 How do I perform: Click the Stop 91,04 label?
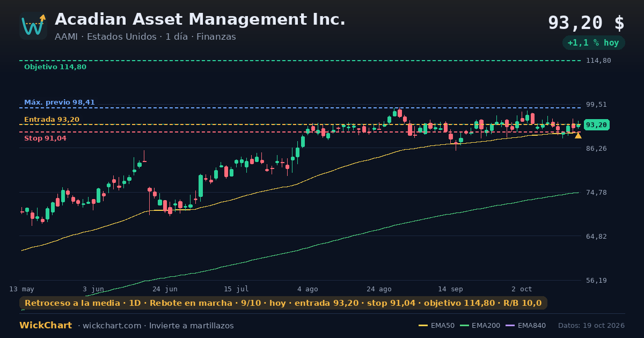tap(45, 138)
